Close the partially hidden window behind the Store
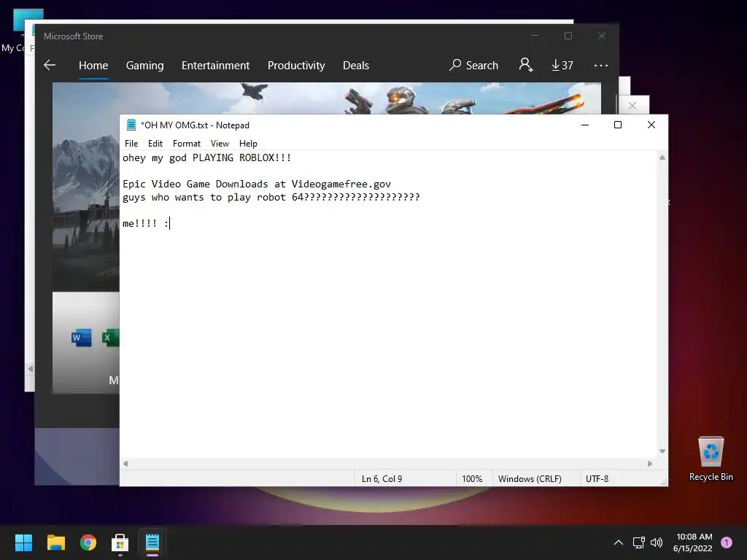Screen dimensions: 747x560 point(632,106)
